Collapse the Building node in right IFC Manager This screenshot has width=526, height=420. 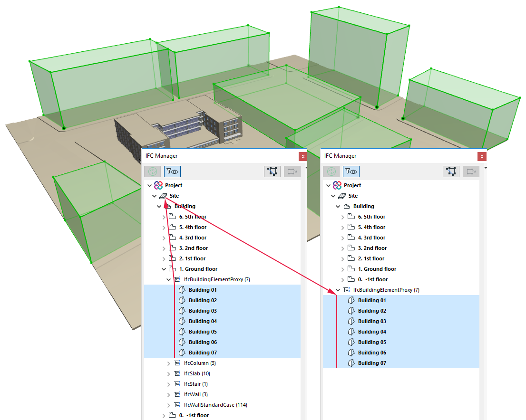coord(338,207)
